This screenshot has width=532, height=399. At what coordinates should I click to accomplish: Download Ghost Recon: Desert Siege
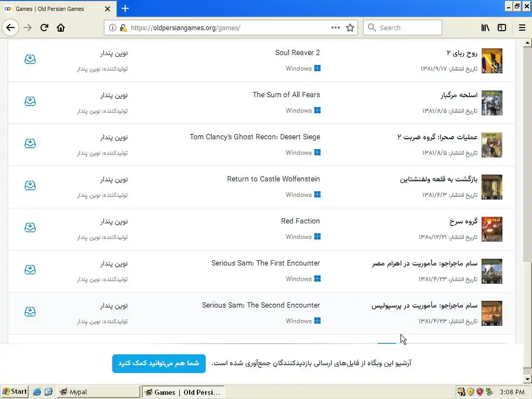[30, 143]
